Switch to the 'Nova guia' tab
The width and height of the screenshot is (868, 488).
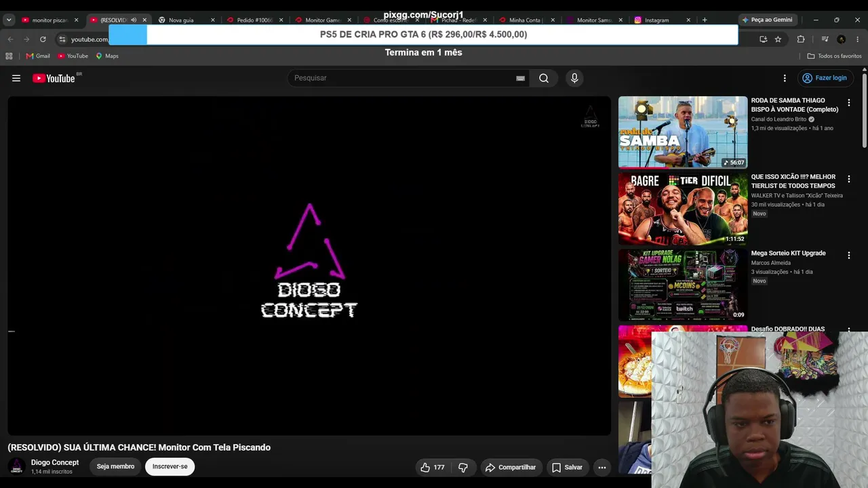(186, 20)
